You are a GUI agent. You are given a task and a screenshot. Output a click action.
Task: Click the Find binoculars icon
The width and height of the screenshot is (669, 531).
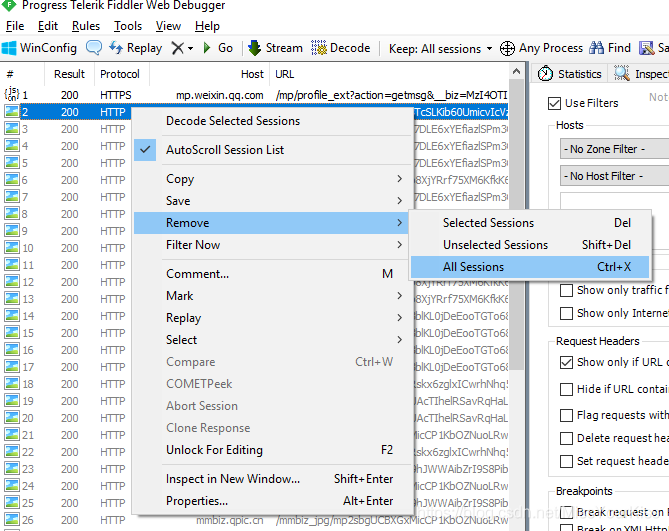pyautogui.click(x=596, y=48)
